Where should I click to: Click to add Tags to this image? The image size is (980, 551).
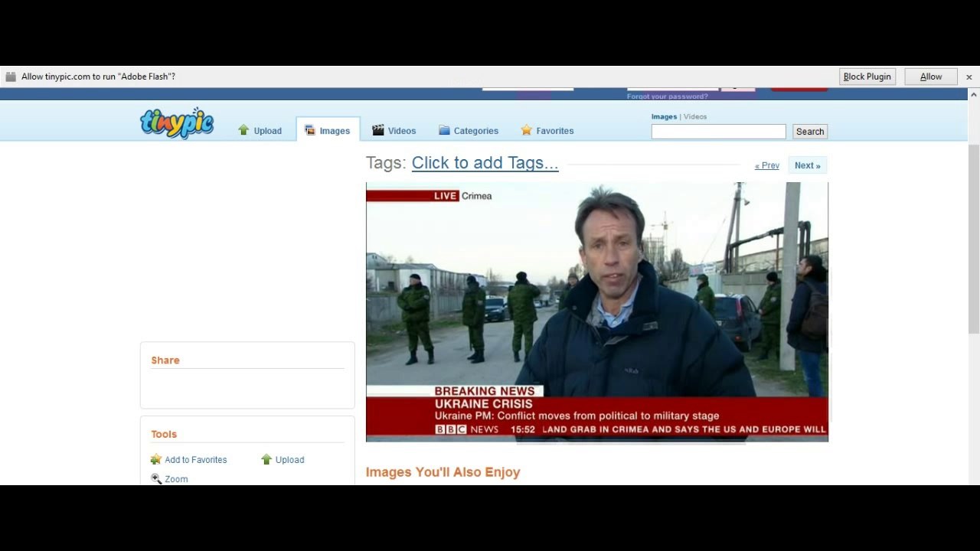[x=485, y=163]
